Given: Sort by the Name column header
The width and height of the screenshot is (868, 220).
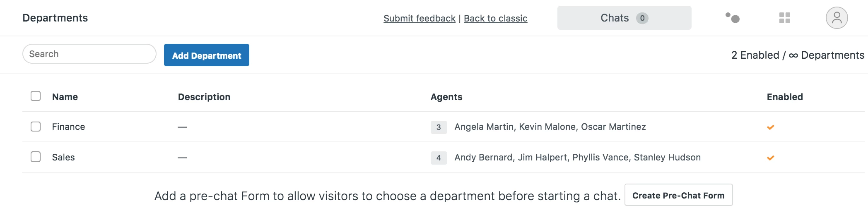Looking at the screenshot, I should coord(65,97).
